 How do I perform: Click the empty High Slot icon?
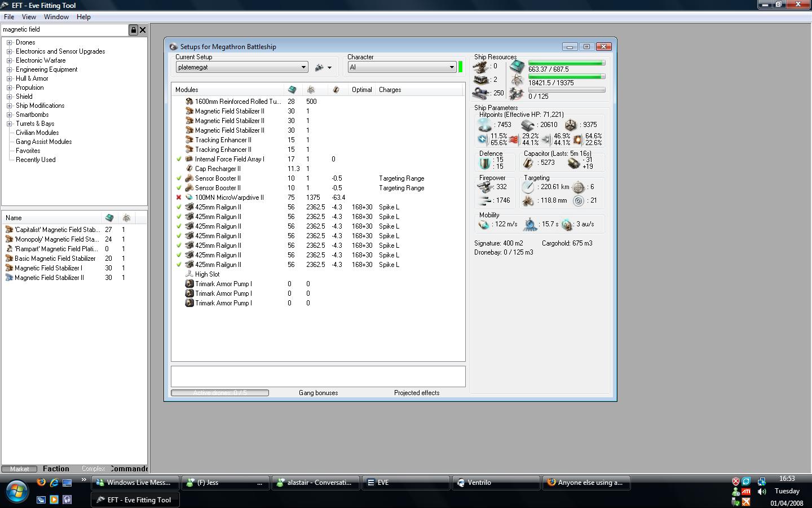point(189,274)
